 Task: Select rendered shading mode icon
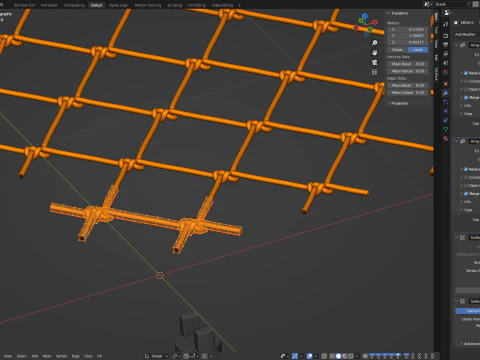(351, 356)
